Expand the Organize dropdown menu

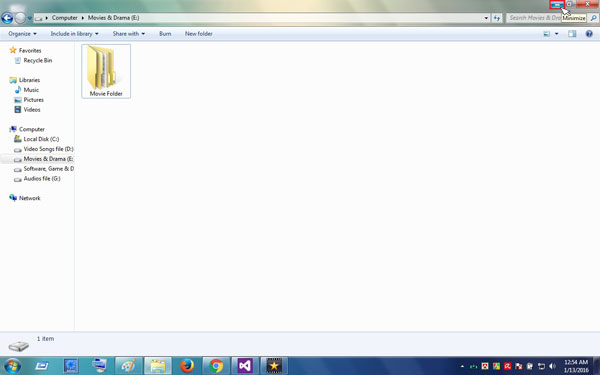point(23,34)
